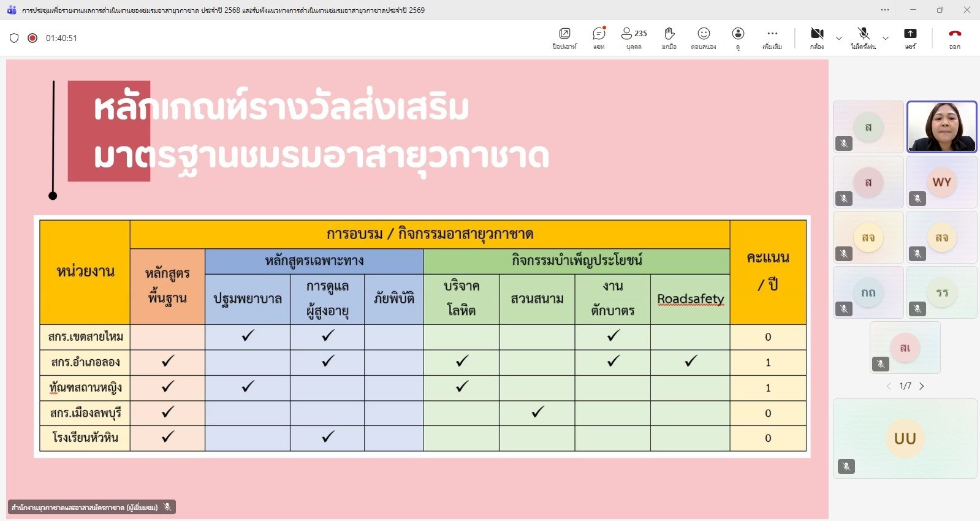
Task: Click the red recording indicator
Action: [32, 38]
